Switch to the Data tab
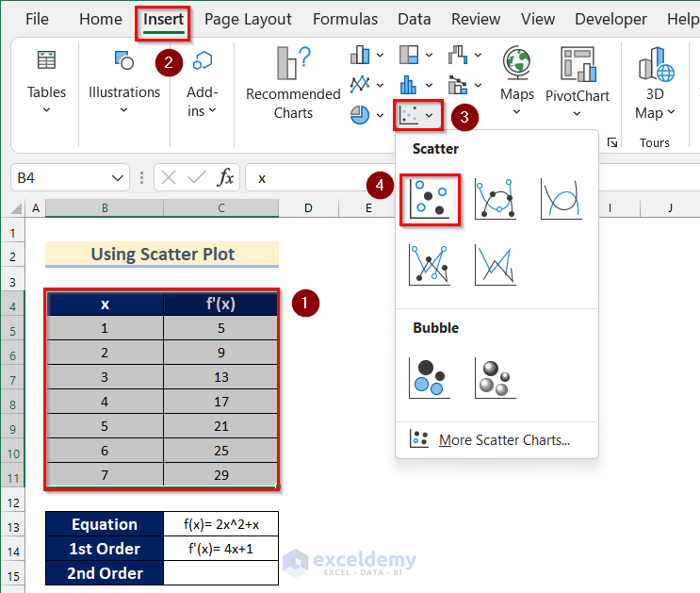Image resolution: width=700 pixels, height=593 pixels. (415, 19)
